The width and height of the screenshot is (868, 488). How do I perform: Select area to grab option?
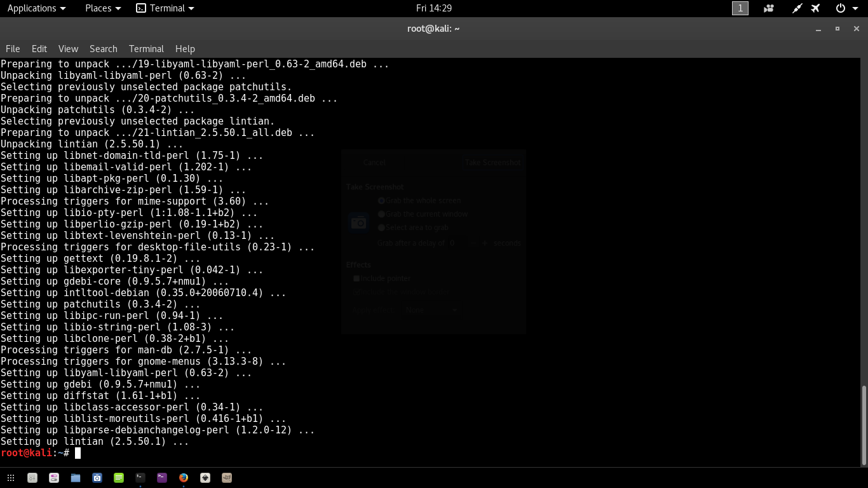pos(381,227)
